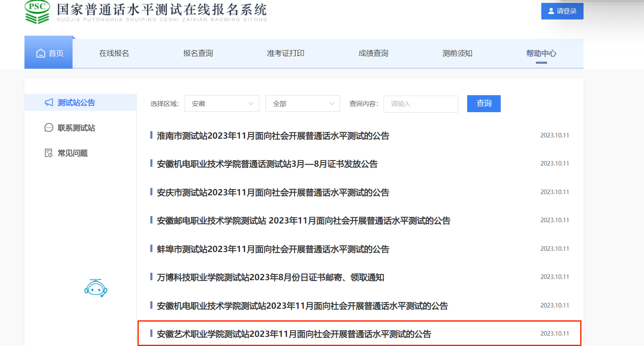Click the user icon in 请登录 button
The height and width of the screenshot is (346, 644).
tap(551, 11)
